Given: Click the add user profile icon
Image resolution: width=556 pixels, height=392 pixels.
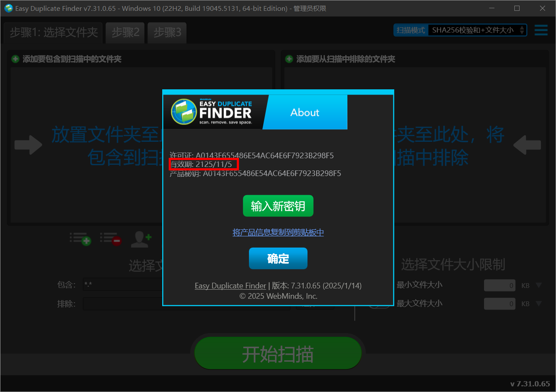Looking at the screenshot, I should [x=141, y=239].
